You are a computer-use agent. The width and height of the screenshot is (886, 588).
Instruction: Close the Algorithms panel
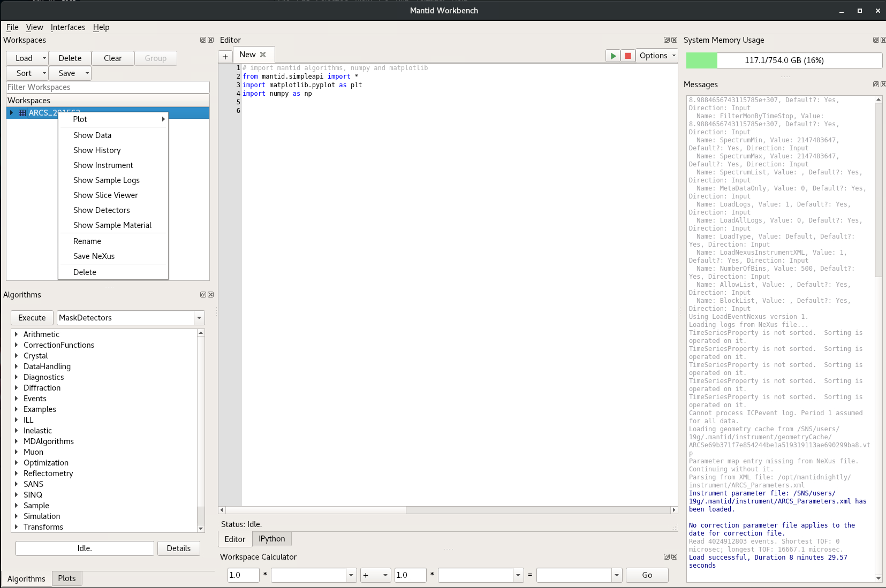coord(211,295)
